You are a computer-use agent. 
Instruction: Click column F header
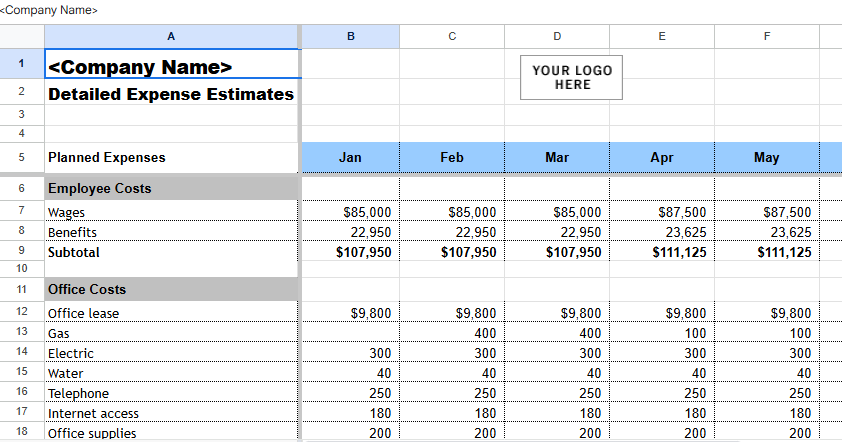click(767, 37)
